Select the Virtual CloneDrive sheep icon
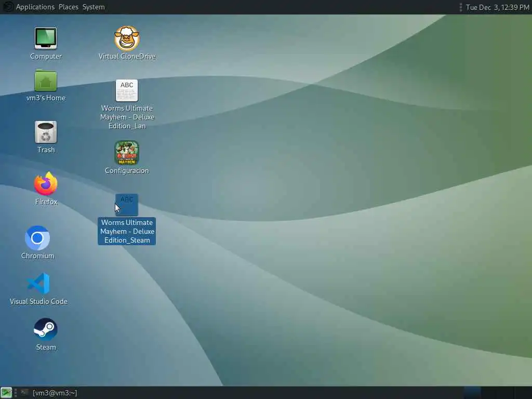The image size is (532, 399). click(127, 38)
